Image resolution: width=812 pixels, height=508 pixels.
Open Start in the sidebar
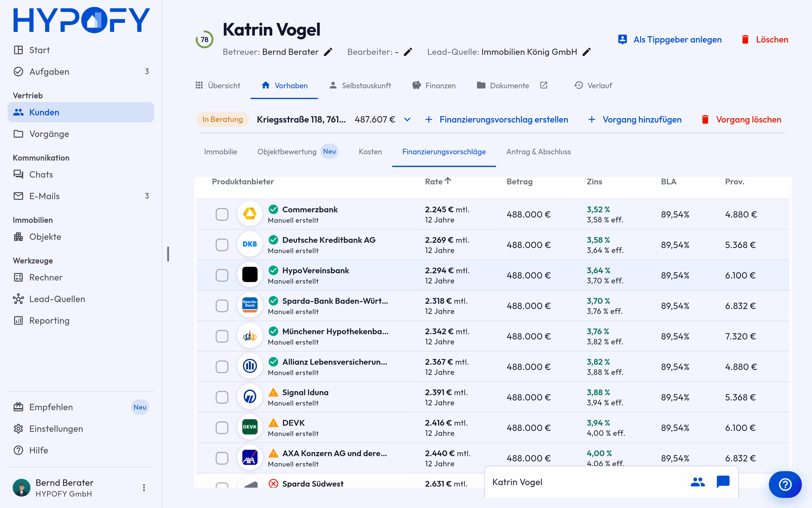(x=81, y=50)
